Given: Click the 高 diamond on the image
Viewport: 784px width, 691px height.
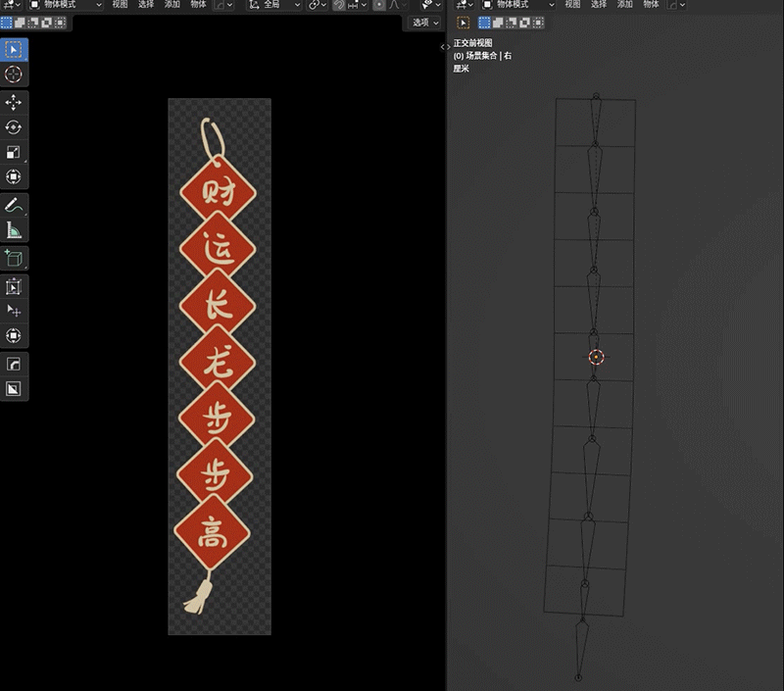Looking at the screenshot, I should pyautogui.click(x=212, y=533).
